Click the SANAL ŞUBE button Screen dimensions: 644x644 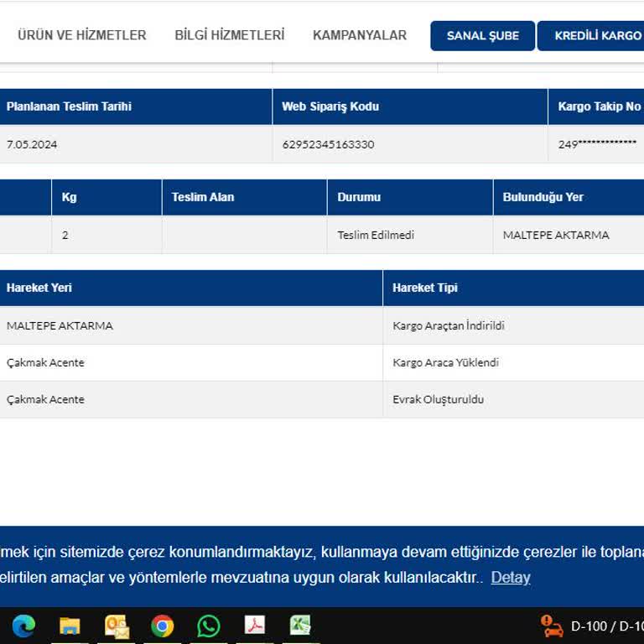click(483, 36)
